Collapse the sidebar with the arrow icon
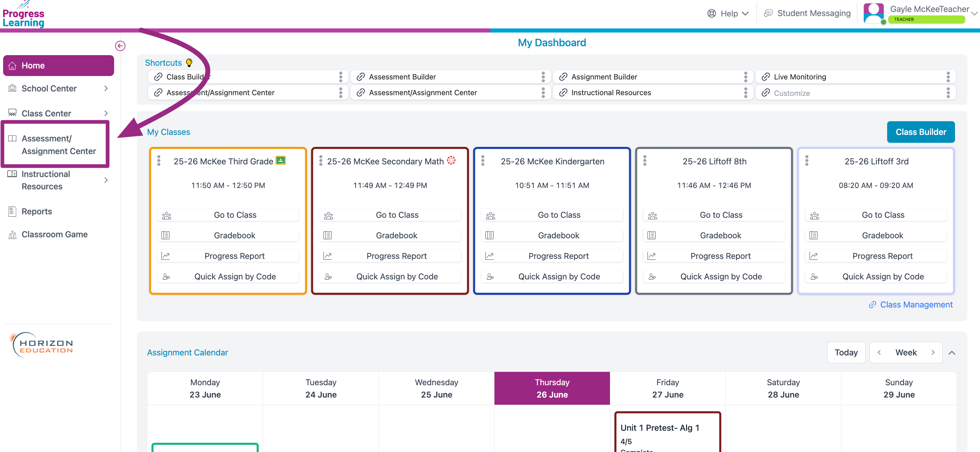 tap(120, 46)
